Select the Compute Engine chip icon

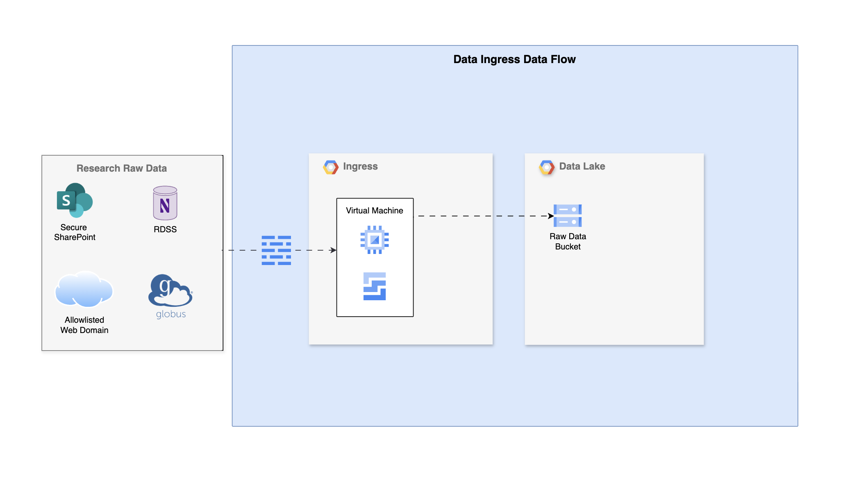coord(375,240)
